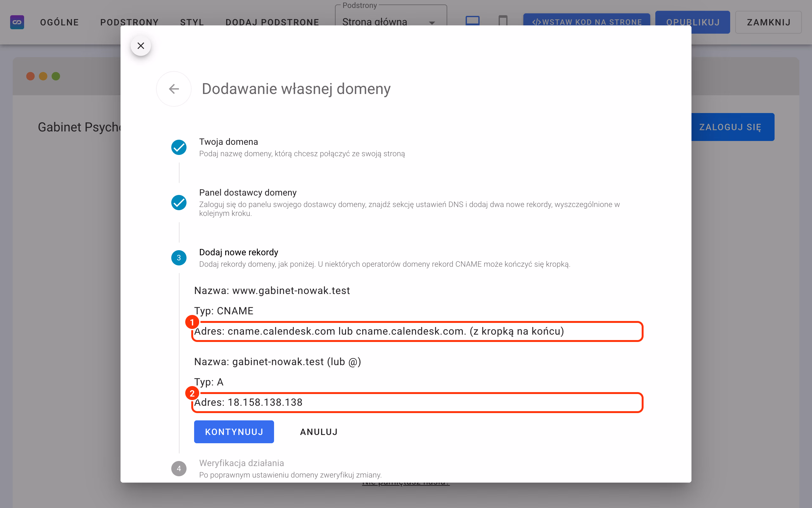Click the 'Dodawanie własnej domeny' heading
Image resolution: width=812 pixels, height=508 pixels.
[x=296, y=89]
